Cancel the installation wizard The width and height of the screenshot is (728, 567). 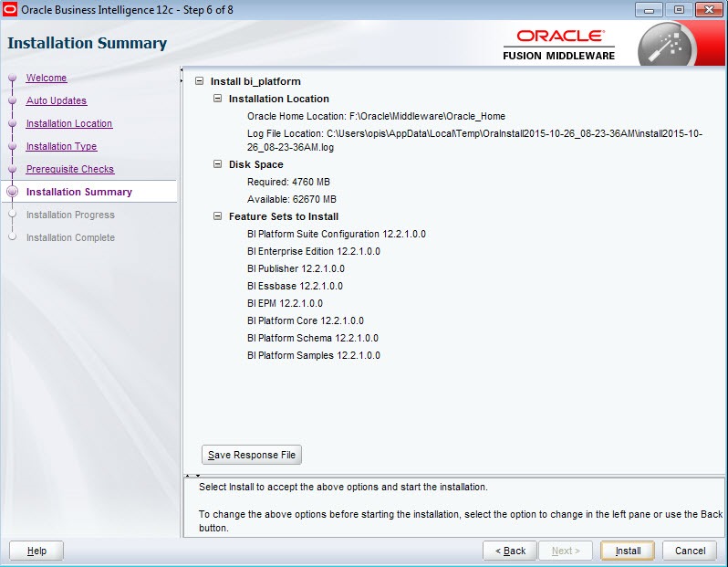[690, 551]
